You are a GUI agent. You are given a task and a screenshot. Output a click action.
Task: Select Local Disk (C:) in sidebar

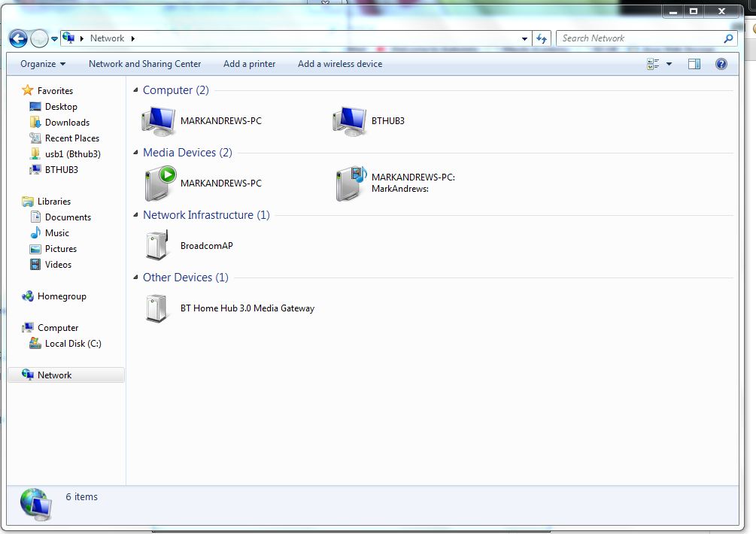coord(72,344)
